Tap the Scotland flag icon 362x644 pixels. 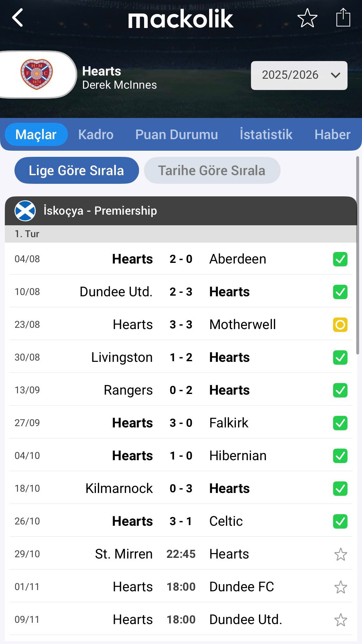(x=25, y=211)
